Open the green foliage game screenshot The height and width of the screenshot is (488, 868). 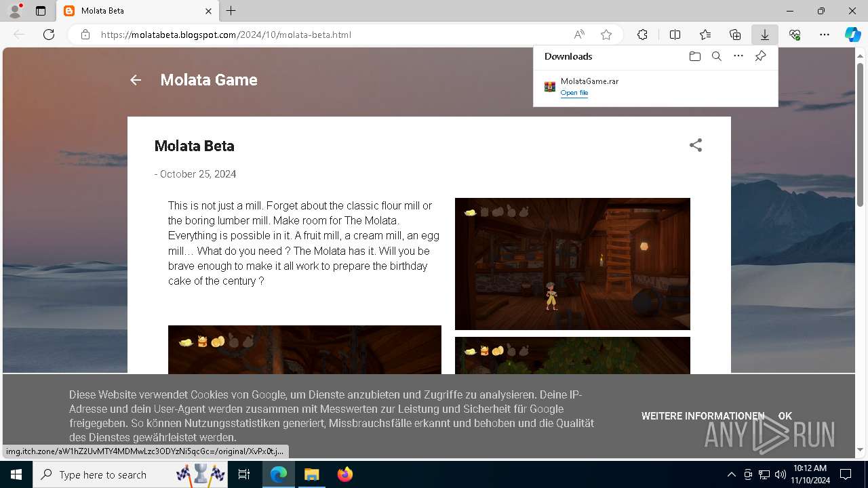click(x=572, y=355)
